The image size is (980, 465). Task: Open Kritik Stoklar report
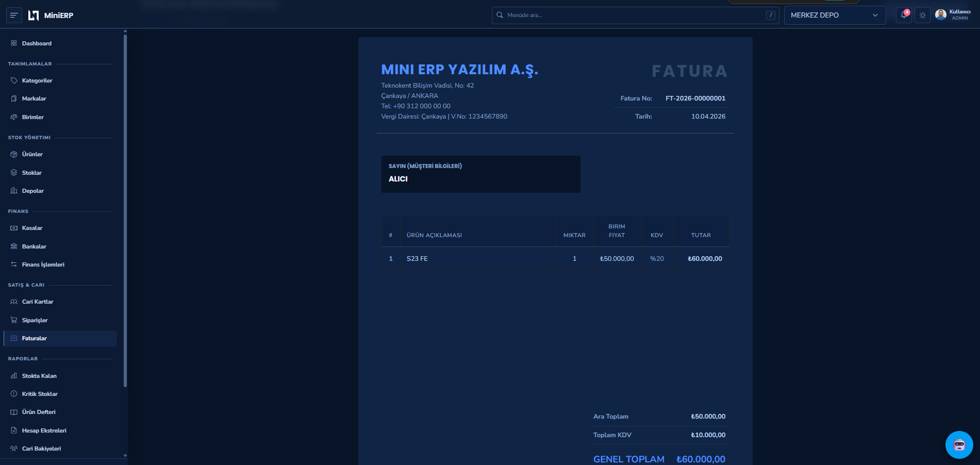point(60,394)
